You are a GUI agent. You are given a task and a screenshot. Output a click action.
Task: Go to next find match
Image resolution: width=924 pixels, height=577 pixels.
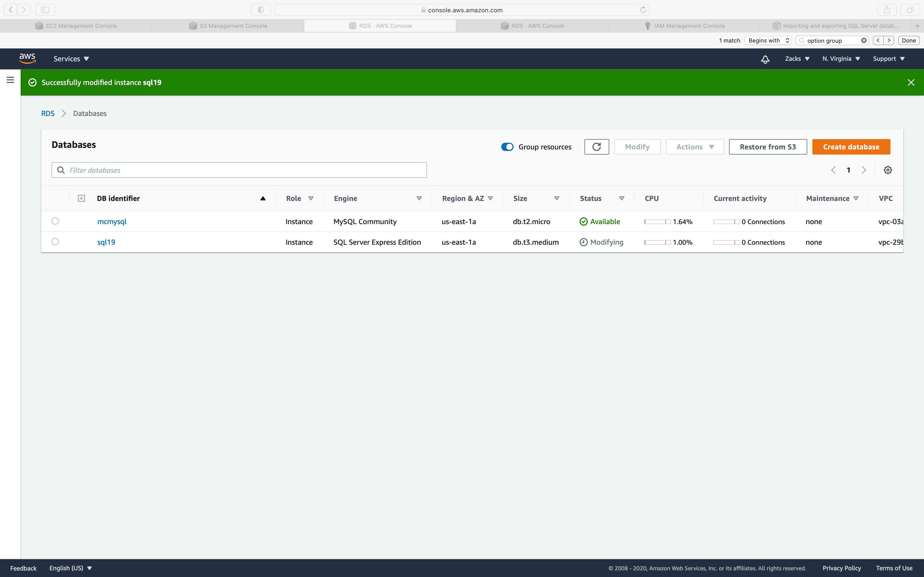pos(889,40)
